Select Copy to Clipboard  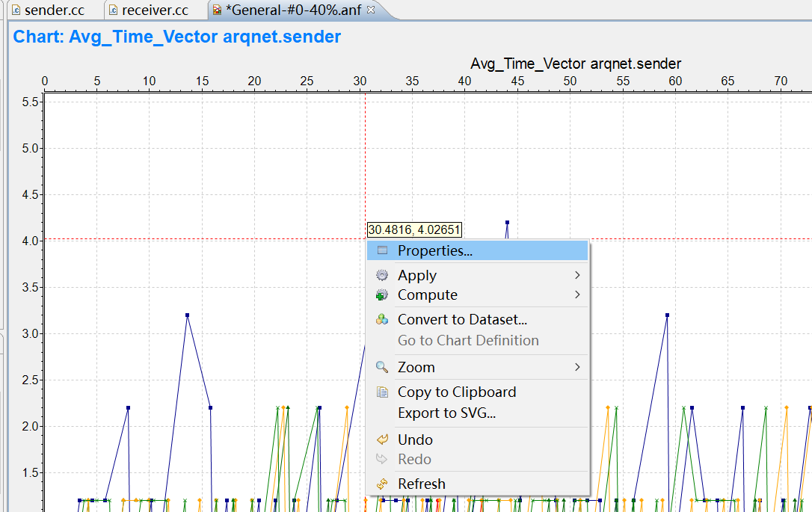[477, 392]
